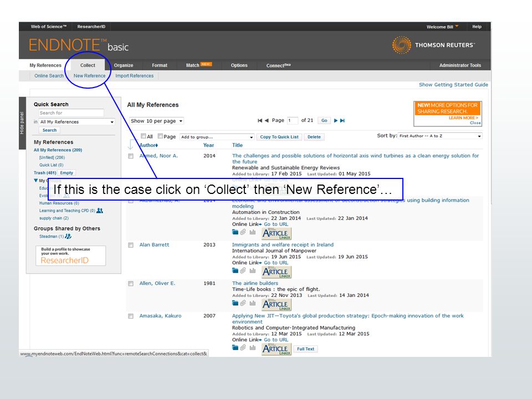Click the Go page button
This screenshot has width=532, height=399.
tap(324, 120)
